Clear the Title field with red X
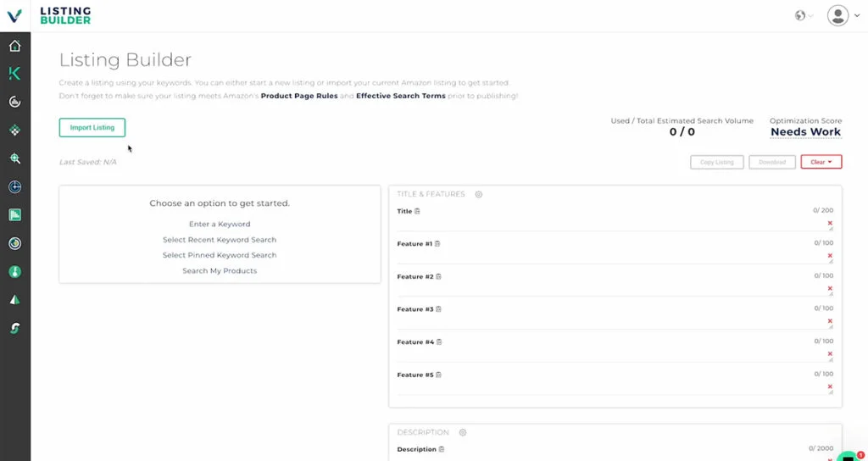Screen dimensions: 868x461 click(830, 223)
